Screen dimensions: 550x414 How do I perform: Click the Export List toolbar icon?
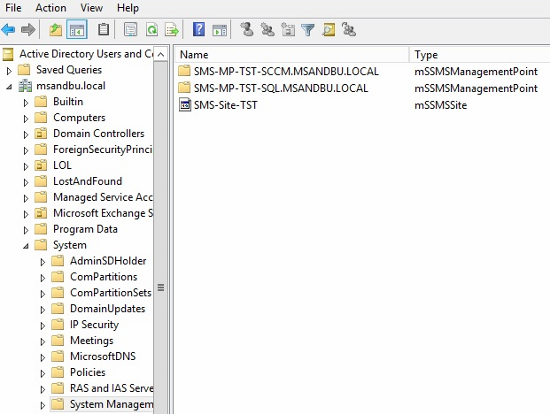coord(172,30)
